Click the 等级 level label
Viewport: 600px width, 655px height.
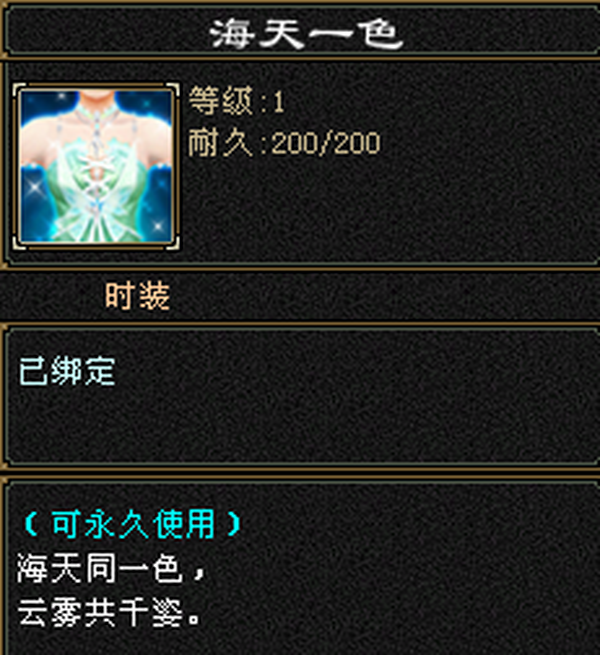[x=221, y=101]
